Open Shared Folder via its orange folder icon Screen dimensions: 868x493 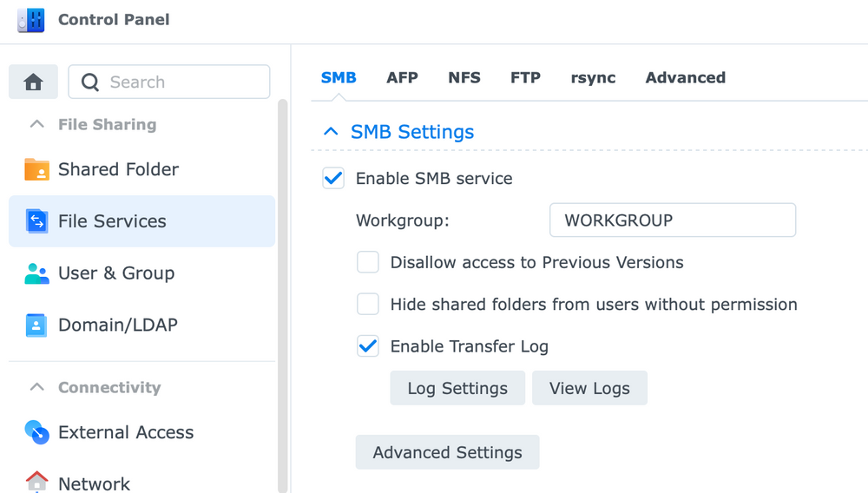click(37, 169)
